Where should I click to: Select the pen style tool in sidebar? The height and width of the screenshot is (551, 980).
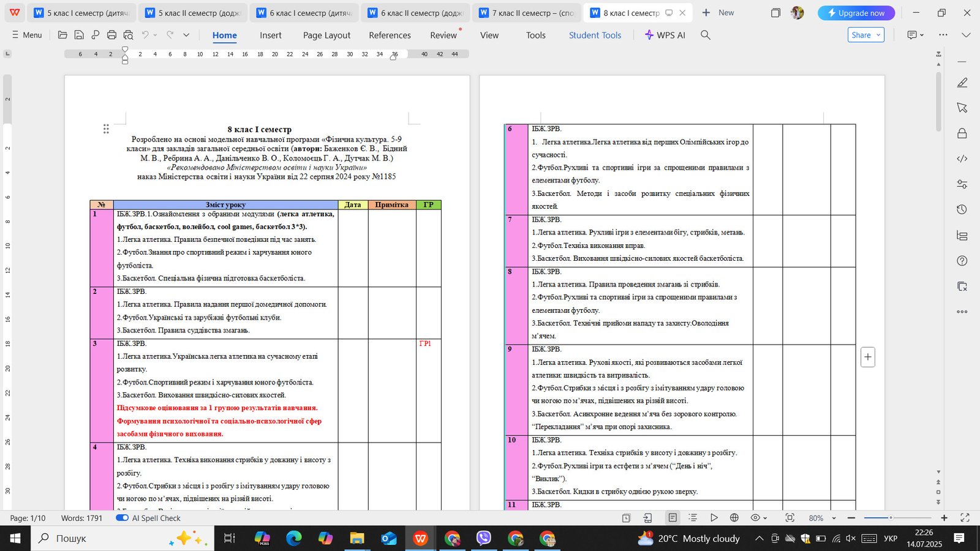tap(962, 82)
